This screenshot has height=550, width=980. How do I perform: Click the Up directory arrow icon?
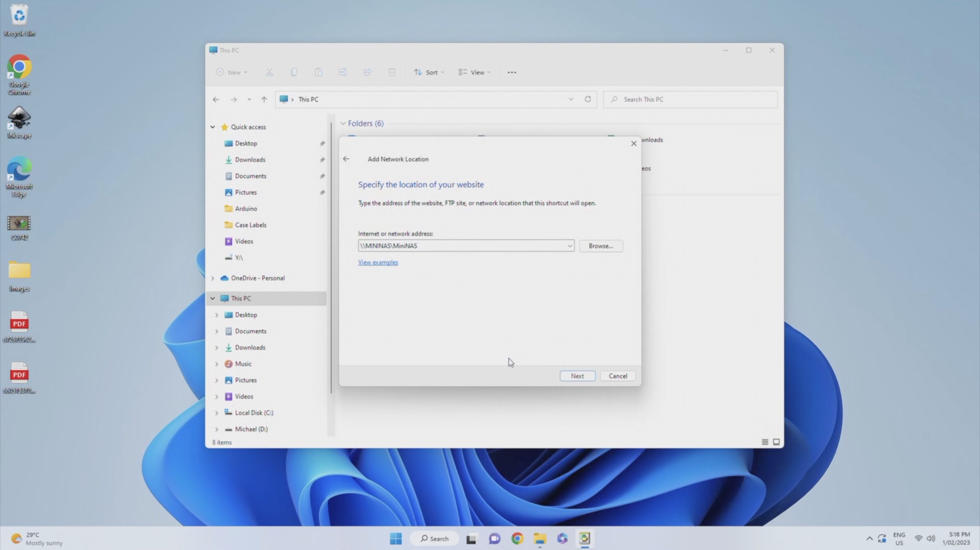(264, 100)
